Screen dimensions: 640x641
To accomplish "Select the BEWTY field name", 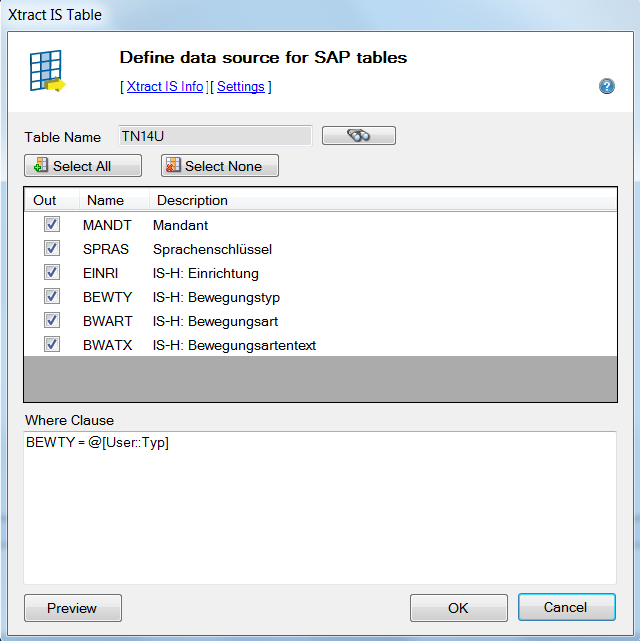I will click(x=107, y=297).
